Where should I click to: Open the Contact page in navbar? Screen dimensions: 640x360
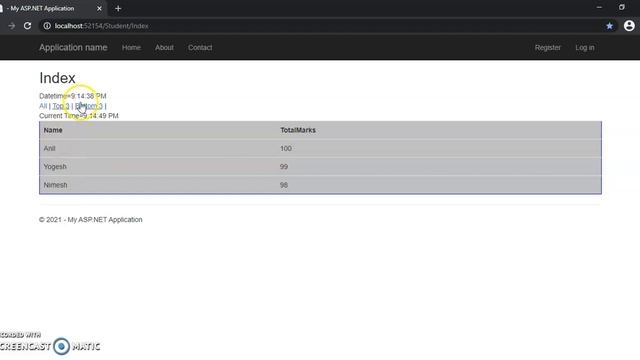(x=200, y=47)
